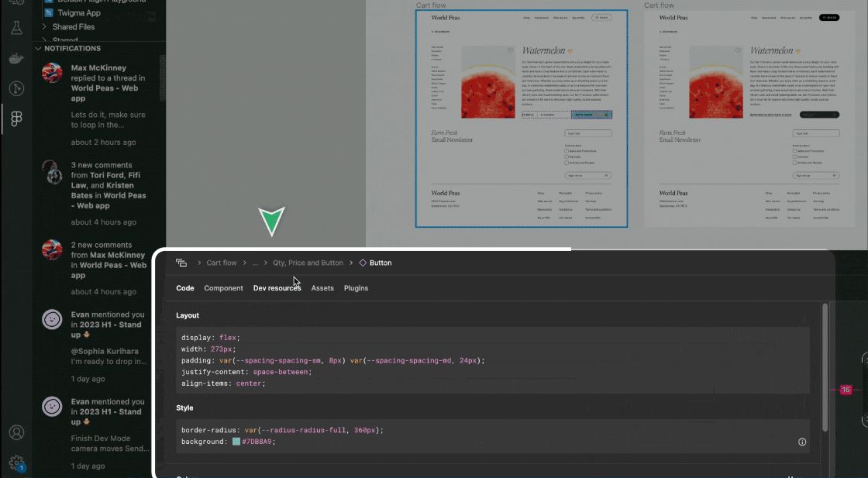Click the Watermelon heading in the selected frame
868x478 pixels.
(x=543, y=51)
